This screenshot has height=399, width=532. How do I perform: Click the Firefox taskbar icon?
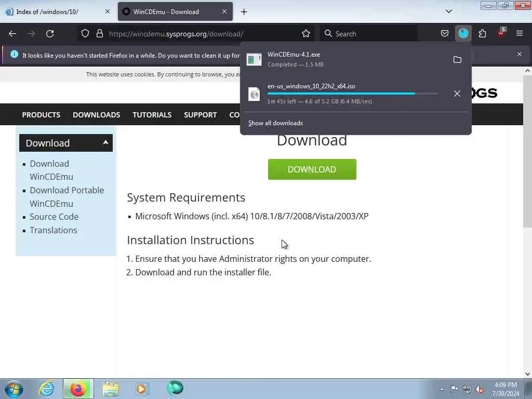click(78, 389)
